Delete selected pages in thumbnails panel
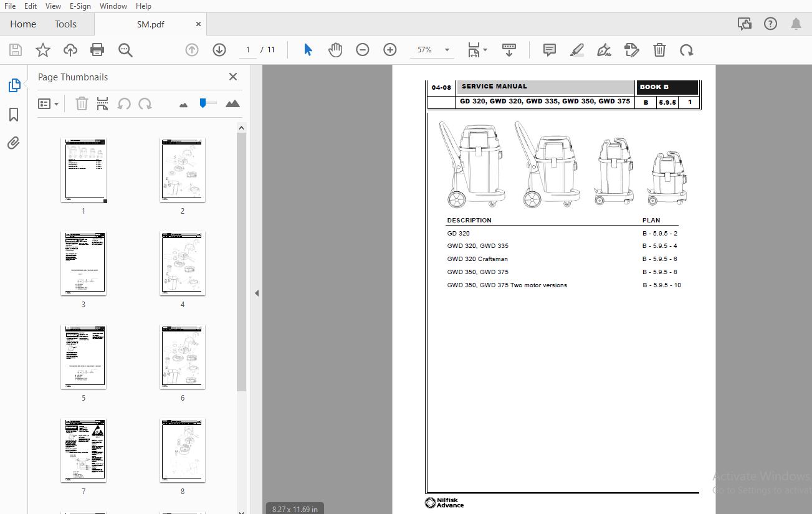 point(82,103)
